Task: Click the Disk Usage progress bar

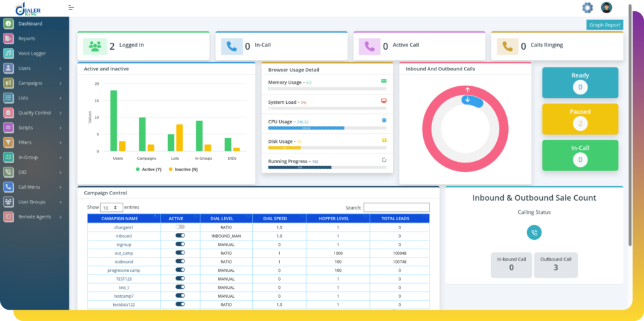Action: (327, 147)
